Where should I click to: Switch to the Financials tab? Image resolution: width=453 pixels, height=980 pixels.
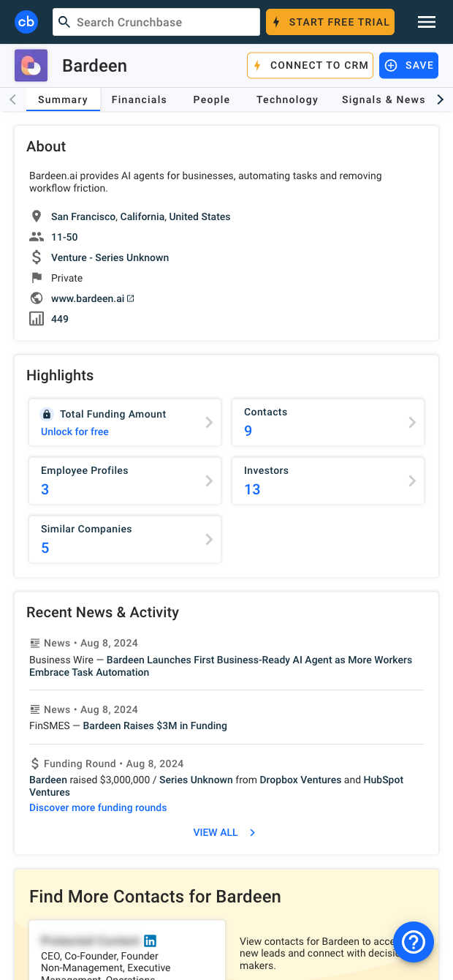[139, 99]
